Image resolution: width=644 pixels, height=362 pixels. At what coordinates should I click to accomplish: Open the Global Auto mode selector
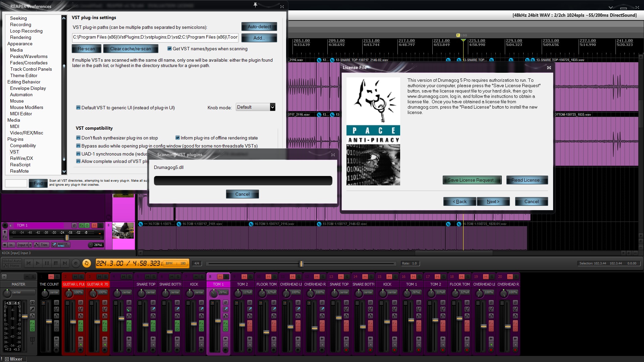[x=12, y=263]
